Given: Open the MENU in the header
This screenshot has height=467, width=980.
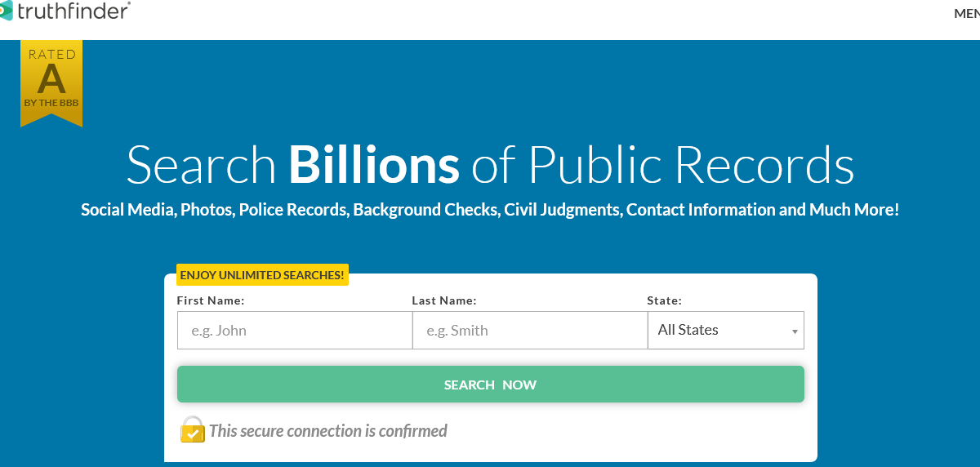Looking at the screenshot, I should pos(967,13).
